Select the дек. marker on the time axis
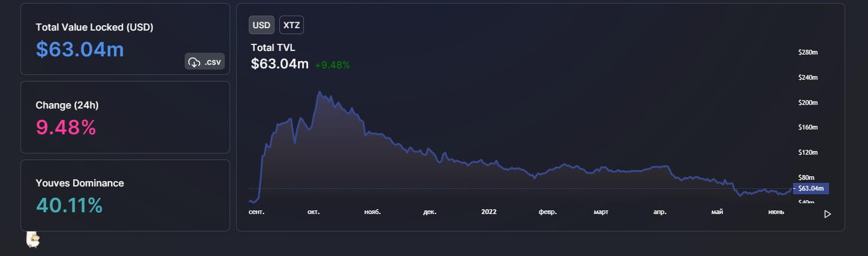The image size is (868, 256). click(x=429, y=212)
